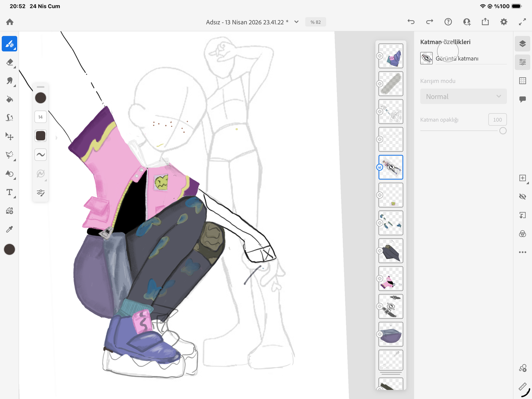Viewport: 532px width, 399px height.
Task: Toggle full screen mode
Action: (522, 22)
